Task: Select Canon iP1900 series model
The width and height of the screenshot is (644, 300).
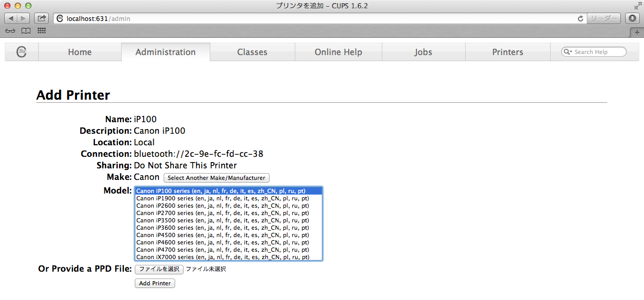Action: point(229,198)
